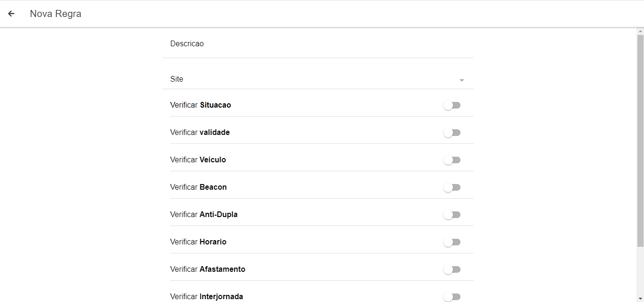Image resolution: width=644 pixels, height=302 pixels.
Task: Click the Verificar Beacon label text
Action: (199, 187)
